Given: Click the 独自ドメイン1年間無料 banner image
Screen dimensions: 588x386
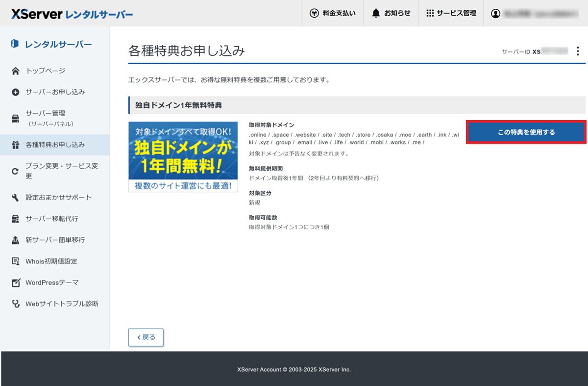Looking at the screenshot, I should (183, 157).
